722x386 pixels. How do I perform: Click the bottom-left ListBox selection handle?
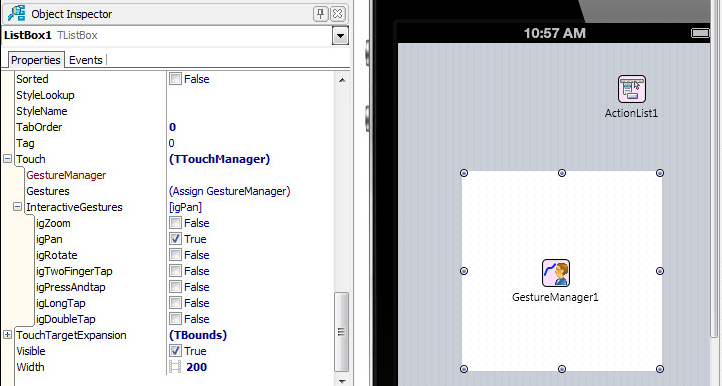click(x=464, y=369)
